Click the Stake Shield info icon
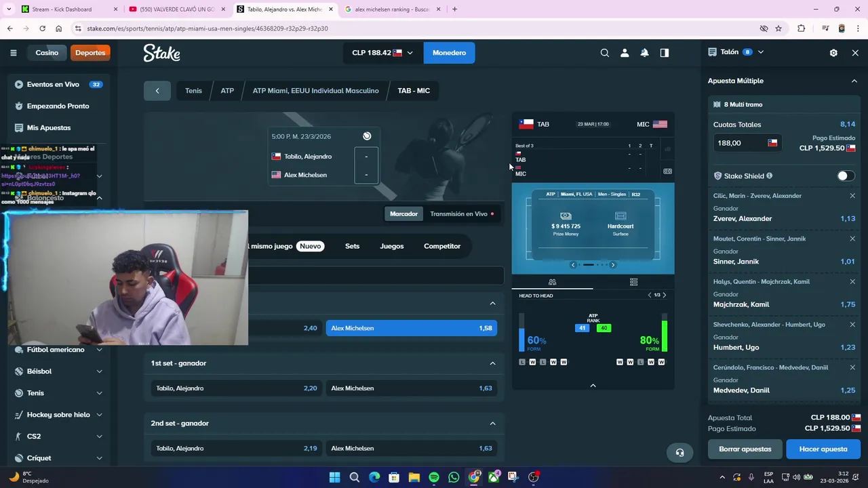 (769, 176)
